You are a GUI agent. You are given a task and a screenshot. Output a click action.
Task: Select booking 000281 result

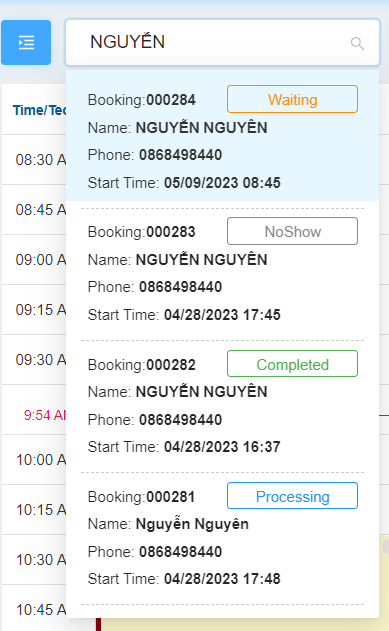point(222,538)
